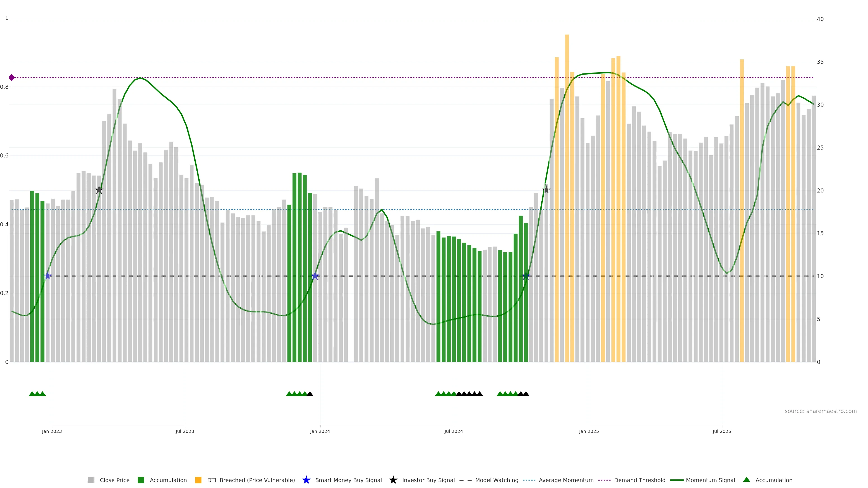Click the blue star marker near Jan 2024
868x488 pixels.
[x=315, y=276]
